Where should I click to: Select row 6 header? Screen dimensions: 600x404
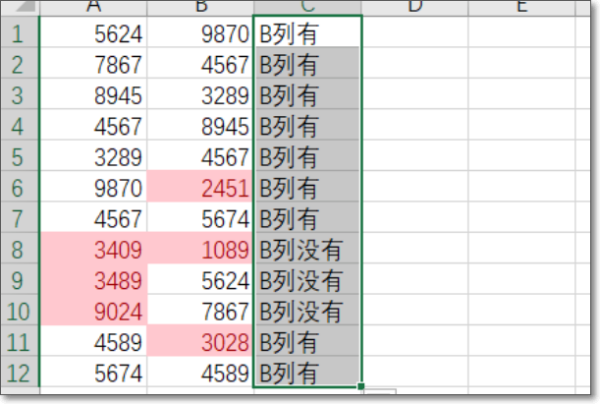pos(20,187)
